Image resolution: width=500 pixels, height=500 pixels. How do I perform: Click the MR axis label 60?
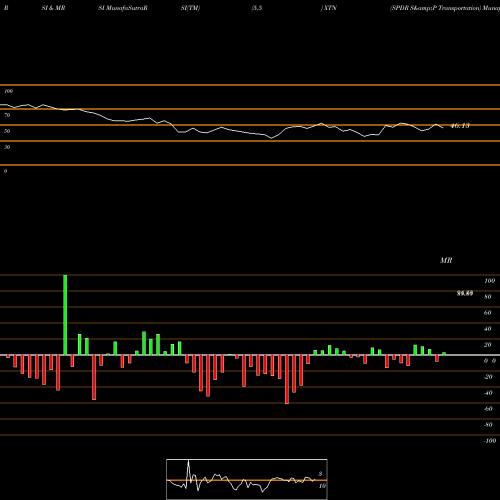coord(488,313)
